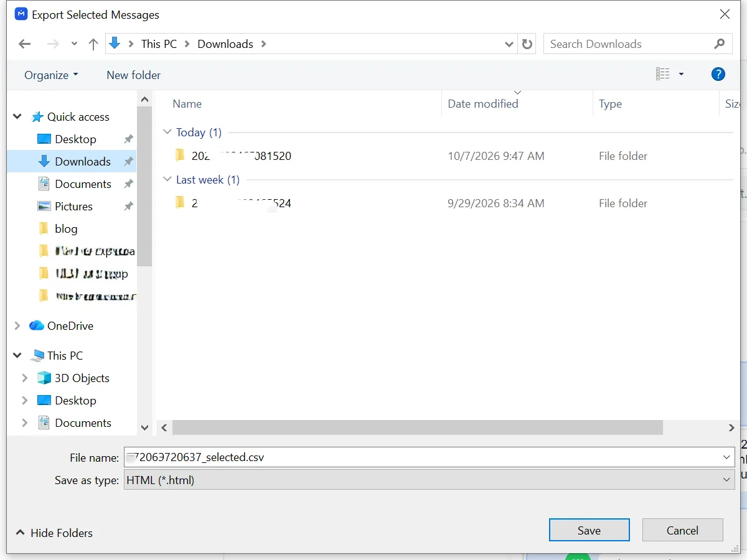Create a New folder

click(133, 75)
